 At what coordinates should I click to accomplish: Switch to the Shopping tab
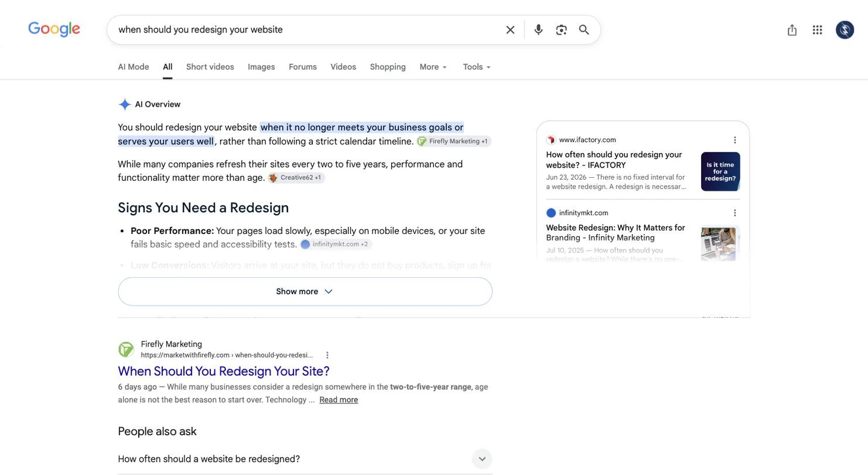pos(388,67)
